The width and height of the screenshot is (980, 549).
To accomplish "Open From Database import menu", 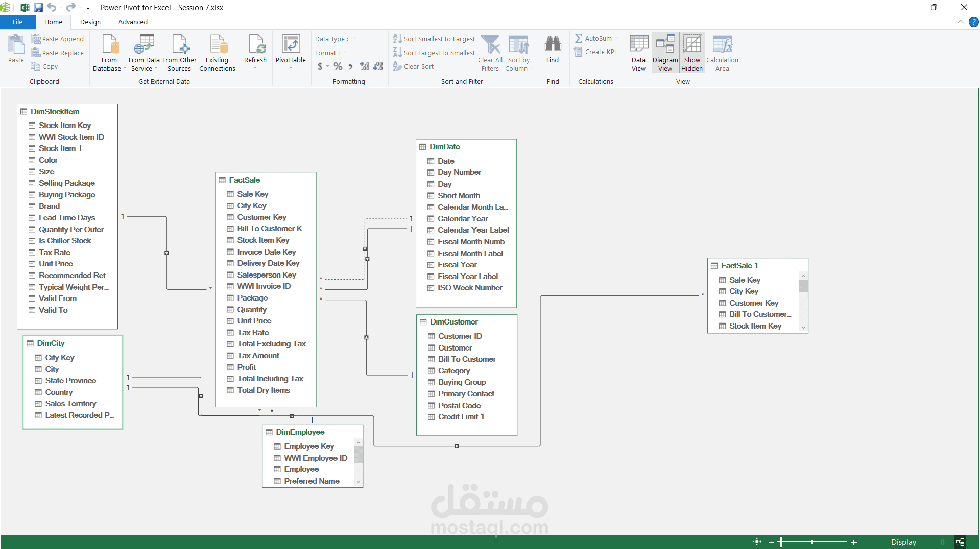I will (109, 53).
